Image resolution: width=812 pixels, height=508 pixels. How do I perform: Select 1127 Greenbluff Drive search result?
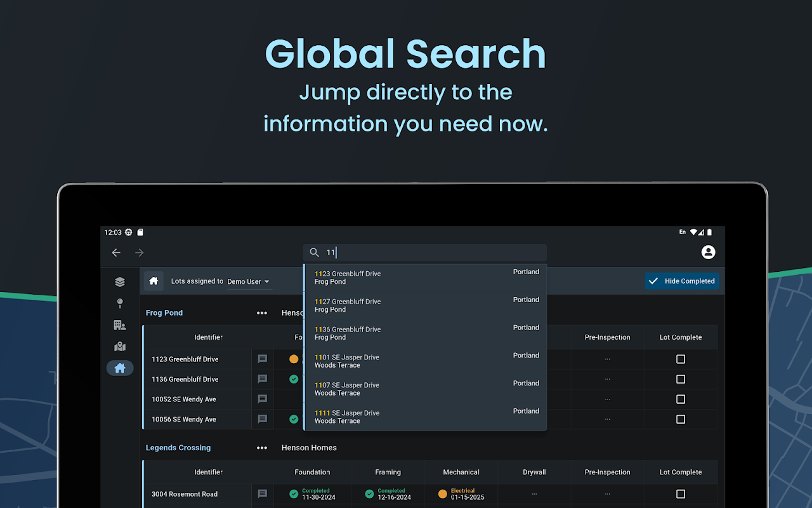point(425,306)
